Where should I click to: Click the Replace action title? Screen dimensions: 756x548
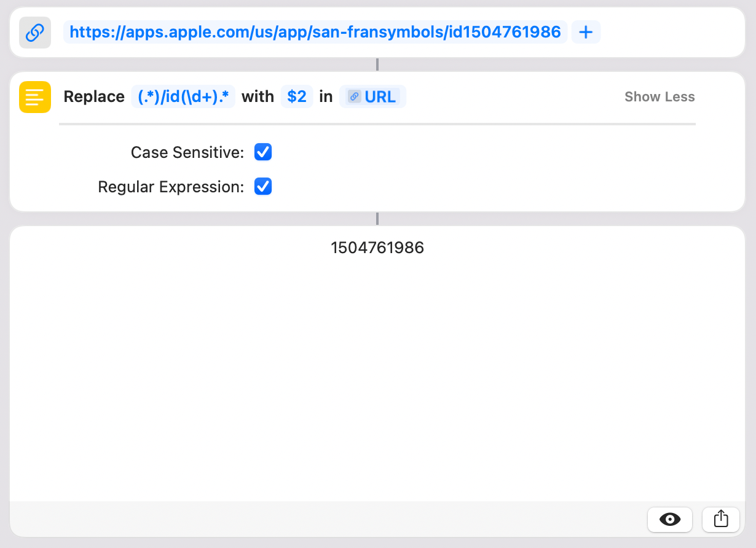coord(94,97)
